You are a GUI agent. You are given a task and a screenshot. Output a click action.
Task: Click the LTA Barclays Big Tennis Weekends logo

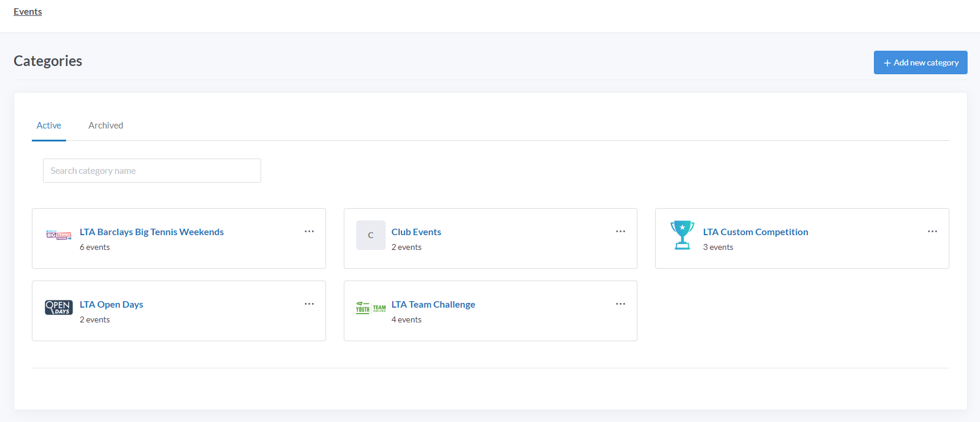click(59, 235)
